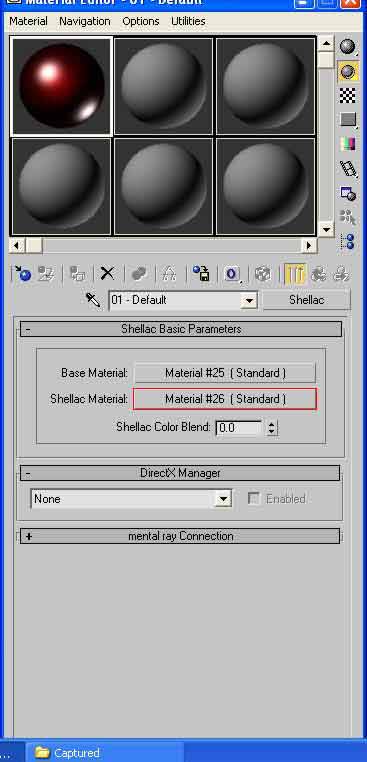Click Go Forward to Sibling icon
Image resolution: width=367 pixels, height=762 pixels.
coord(341,274)
